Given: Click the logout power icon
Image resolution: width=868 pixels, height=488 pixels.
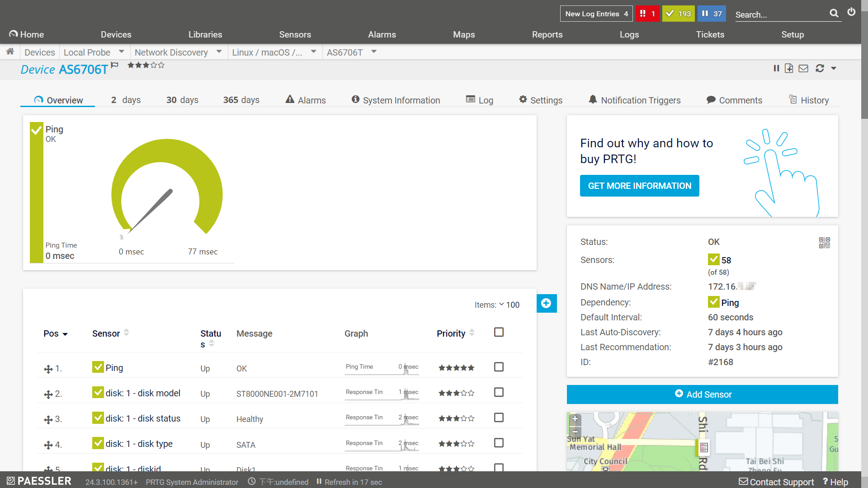Looking at the screenshot, I should tap(851, 12).
